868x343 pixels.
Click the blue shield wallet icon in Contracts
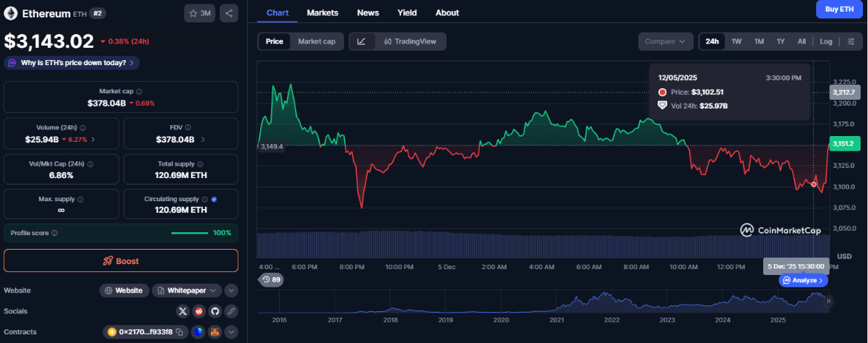tap(199, 332)
